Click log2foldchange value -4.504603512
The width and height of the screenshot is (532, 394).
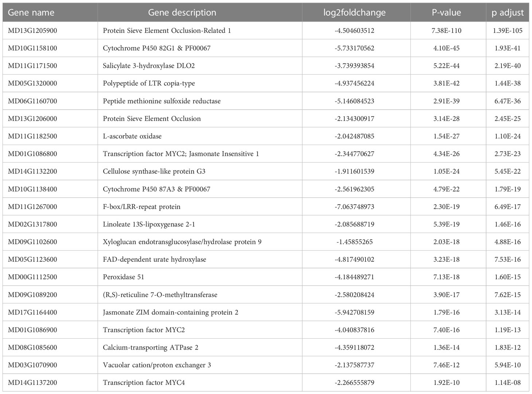(355, 31)
